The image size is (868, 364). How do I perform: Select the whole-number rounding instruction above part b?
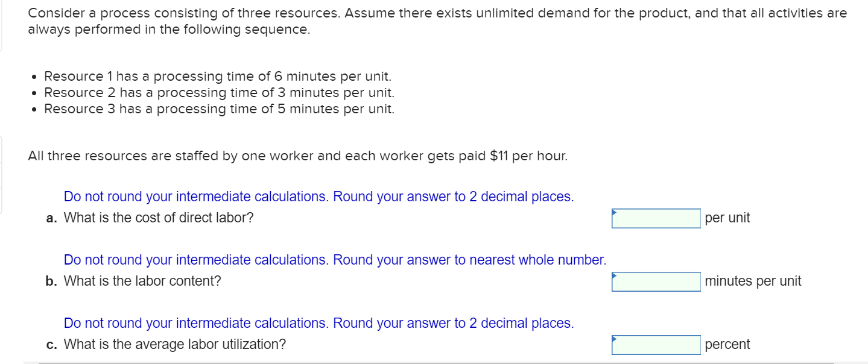coord(335,260)
